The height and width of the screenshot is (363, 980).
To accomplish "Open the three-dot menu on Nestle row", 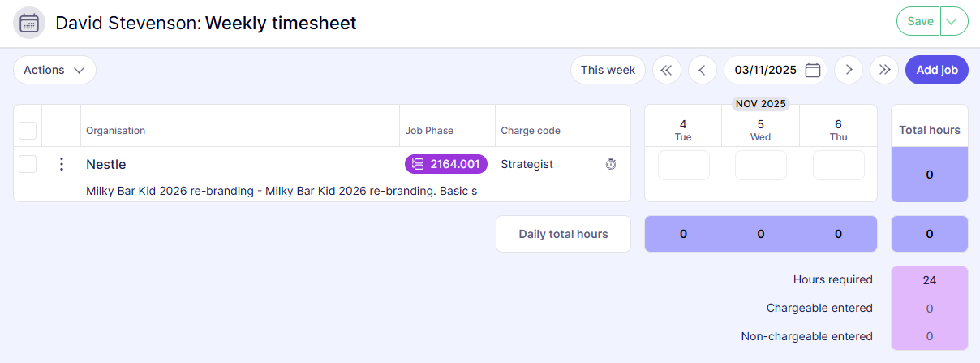I will [x=61, y=164].
